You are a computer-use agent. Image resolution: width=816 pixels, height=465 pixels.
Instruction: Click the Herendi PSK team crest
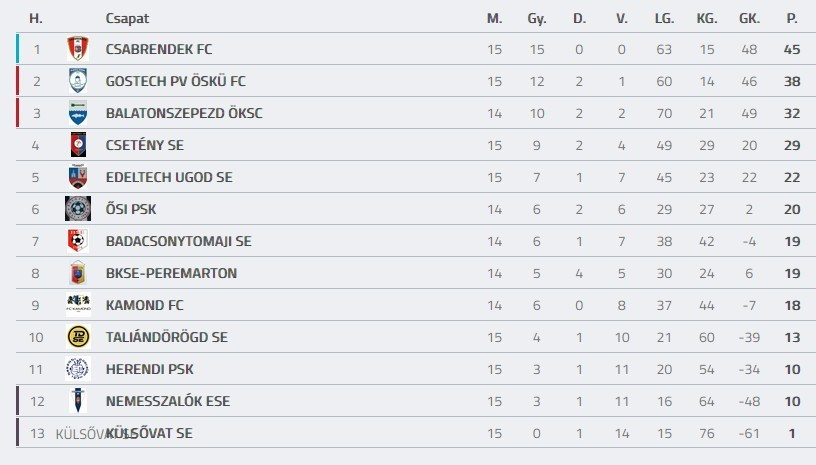tap(77, 369)
